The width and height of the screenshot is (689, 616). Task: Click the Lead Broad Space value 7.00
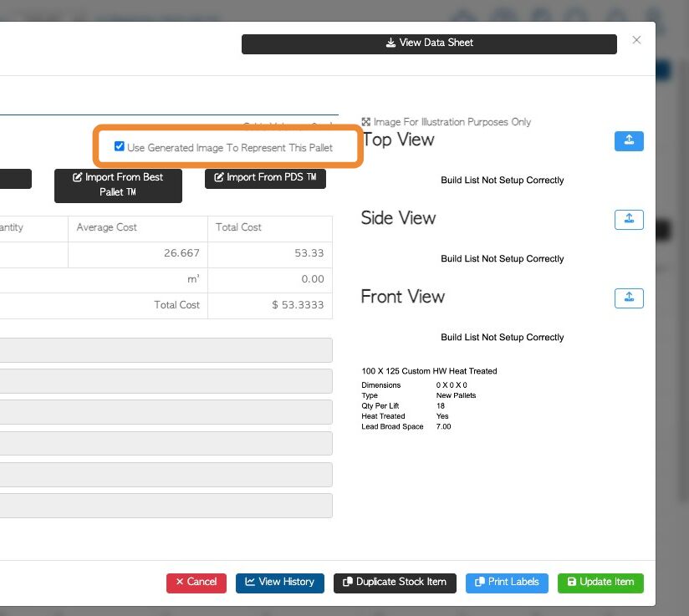click(443, 426)
